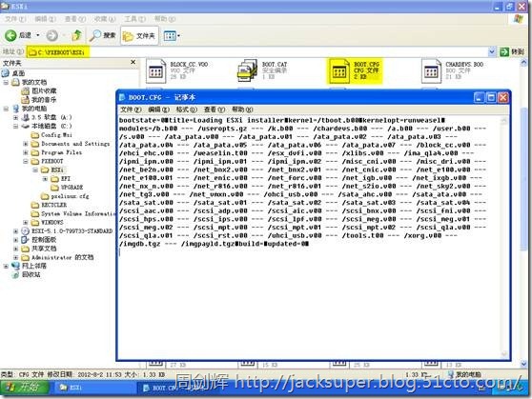The image size is (532, 399).
Task: Toggle the Folders (文件夹) pane button
Action: point(139,35)
